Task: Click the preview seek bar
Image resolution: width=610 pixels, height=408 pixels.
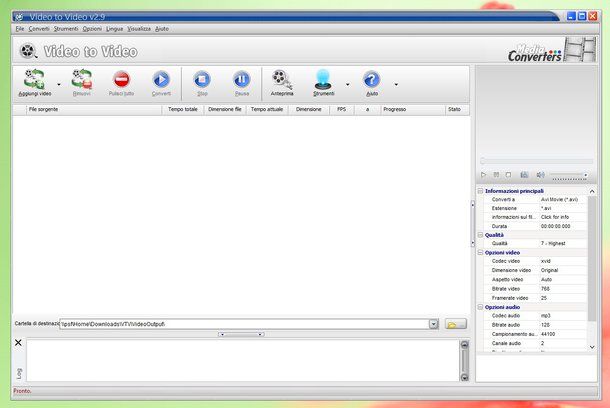Action: pos(536,161)
